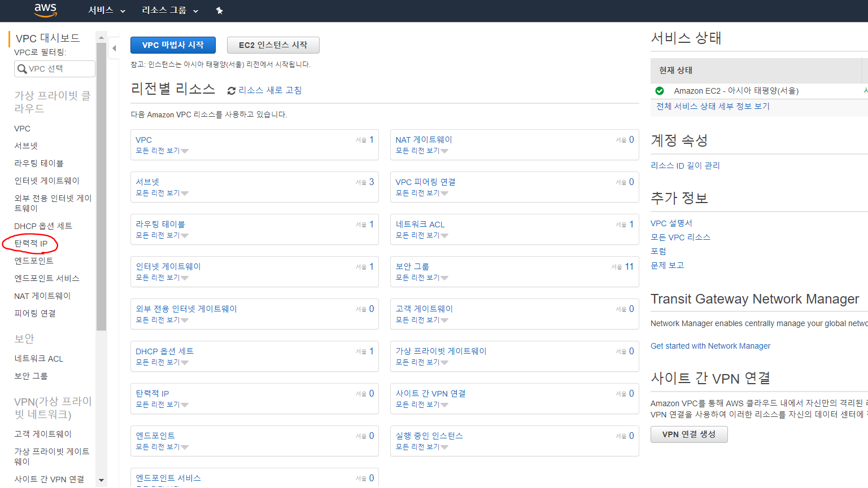The image size is (868, 488).
Task: Open the VPC card title link
Action: pos(143,140)
